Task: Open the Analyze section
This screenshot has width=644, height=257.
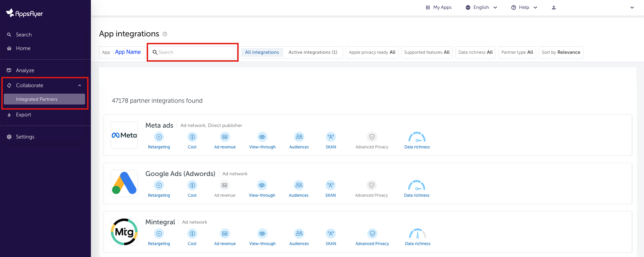Action: [25, 70]
